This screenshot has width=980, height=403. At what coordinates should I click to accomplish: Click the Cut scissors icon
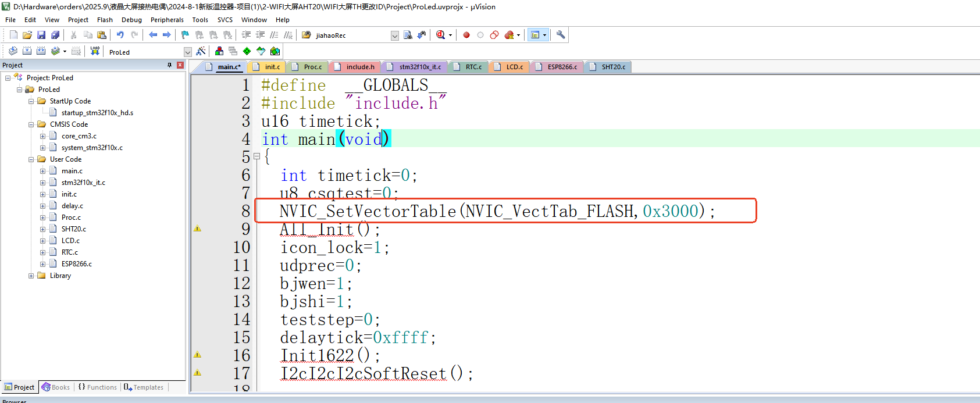tap(74, 35)
